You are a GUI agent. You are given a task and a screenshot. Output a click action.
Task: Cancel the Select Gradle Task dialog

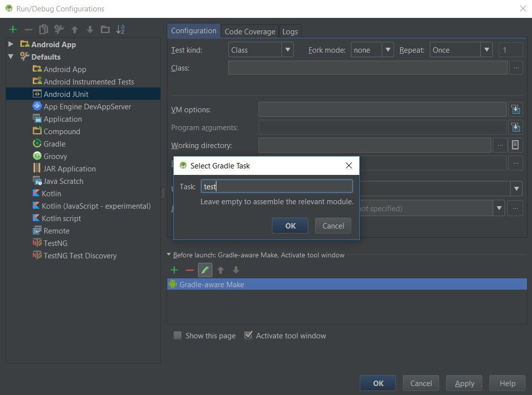pos(333,226)
